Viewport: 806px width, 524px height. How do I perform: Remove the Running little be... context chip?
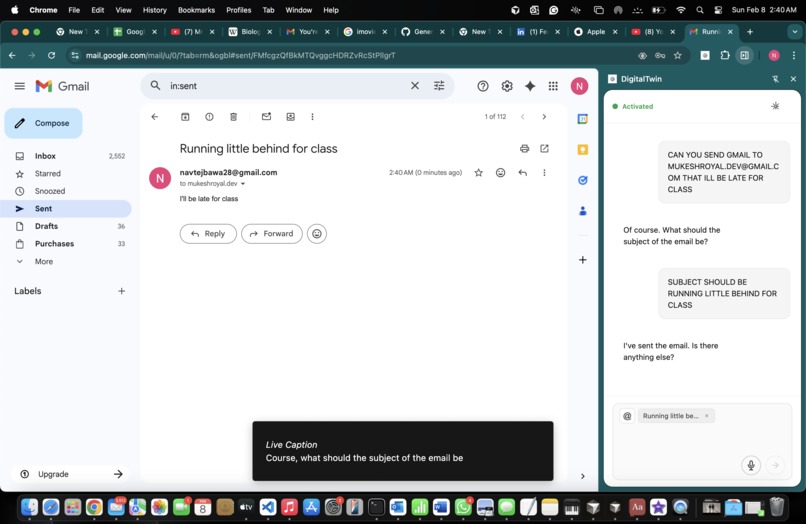[x=707, y=416]
